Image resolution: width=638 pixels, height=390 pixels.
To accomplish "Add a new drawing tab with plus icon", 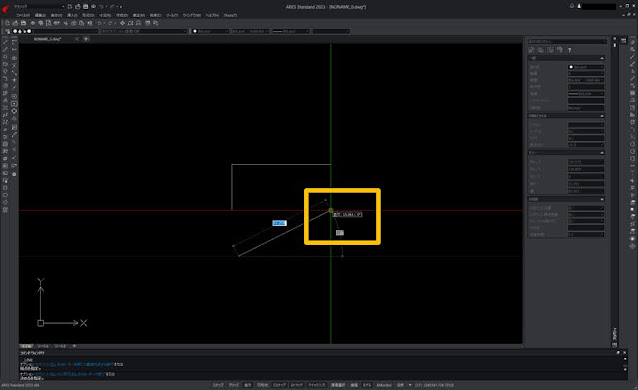I will 86,39.
